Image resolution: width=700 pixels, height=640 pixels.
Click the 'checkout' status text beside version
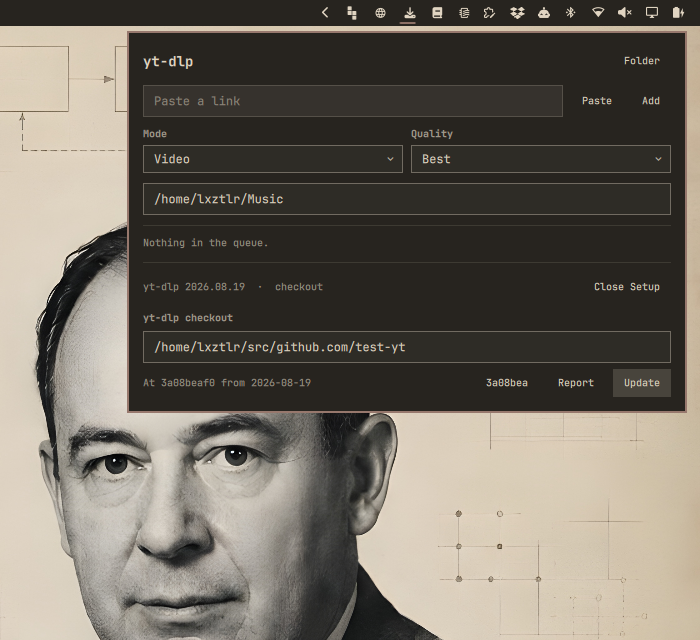(x=299, y=287)
